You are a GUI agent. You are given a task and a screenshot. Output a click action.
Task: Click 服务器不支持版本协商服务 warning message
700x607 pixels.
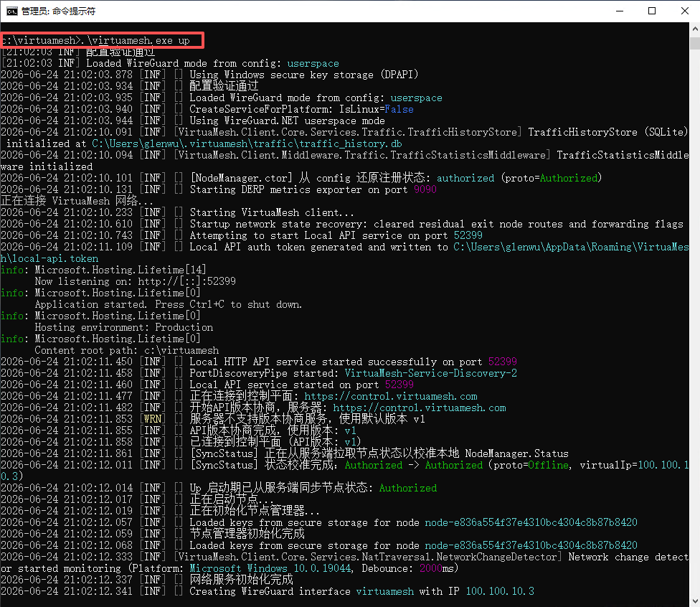click(x=307, y=419)
